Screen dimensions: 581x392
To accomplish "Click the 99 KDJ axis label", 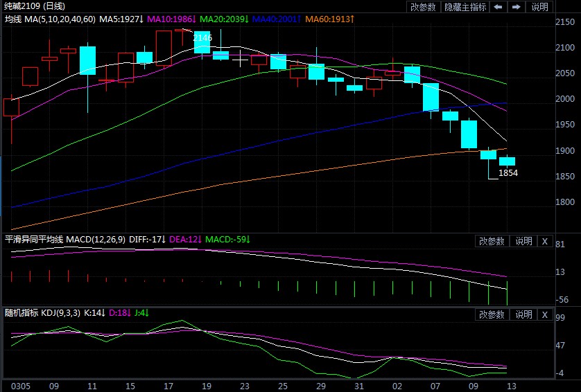I will coord(560,318).
